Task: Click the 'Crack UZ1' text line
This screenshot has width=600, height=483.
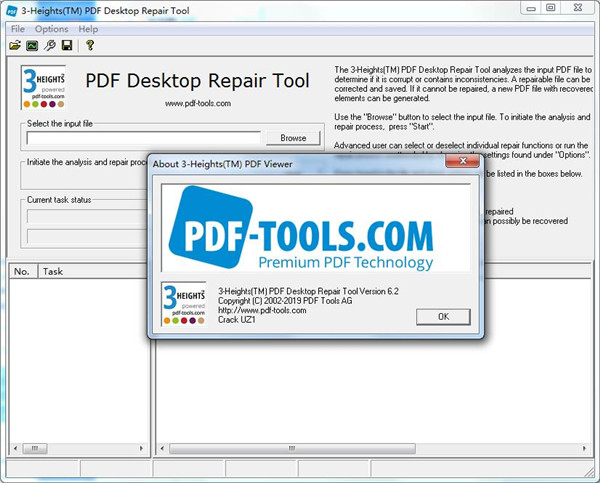Action: pos(236,320)
